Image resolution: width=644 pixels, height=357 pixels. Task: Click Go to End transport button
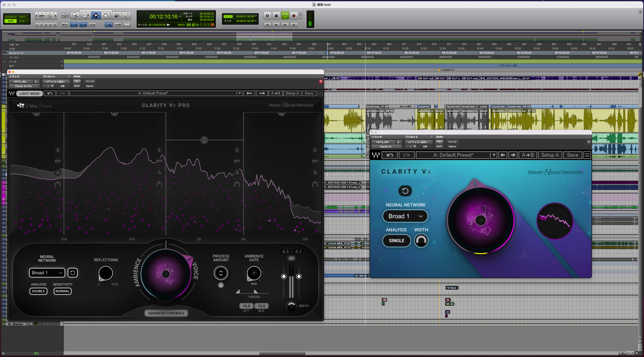click(294, 25)
